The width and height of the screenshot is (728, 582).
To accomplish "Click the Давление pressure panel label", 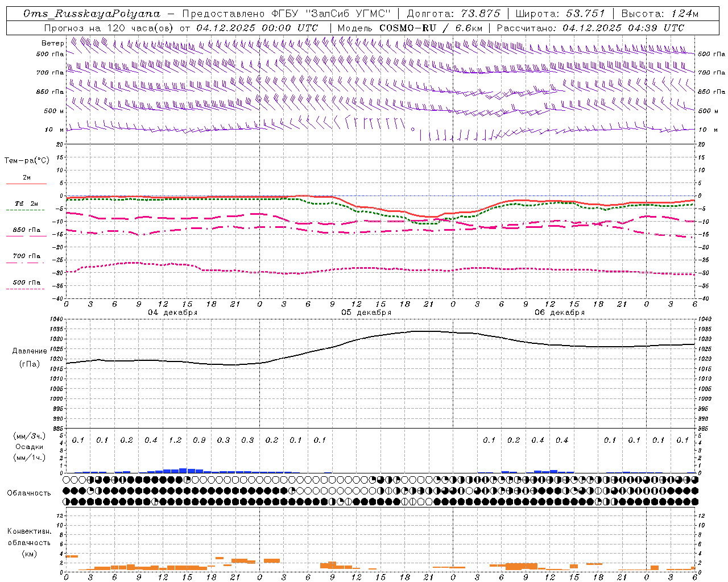I will 30,351.
